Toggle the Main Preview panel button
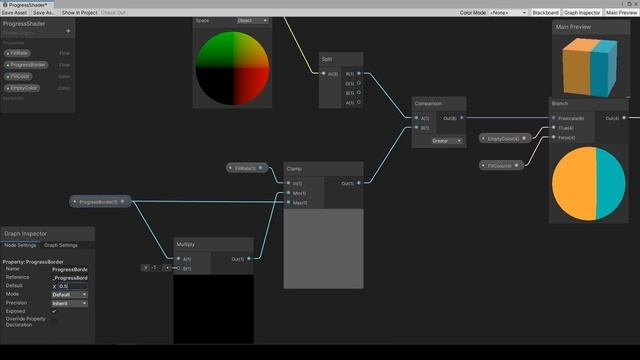The height and width of the screenshot is (360, 640). click(621, 13)
